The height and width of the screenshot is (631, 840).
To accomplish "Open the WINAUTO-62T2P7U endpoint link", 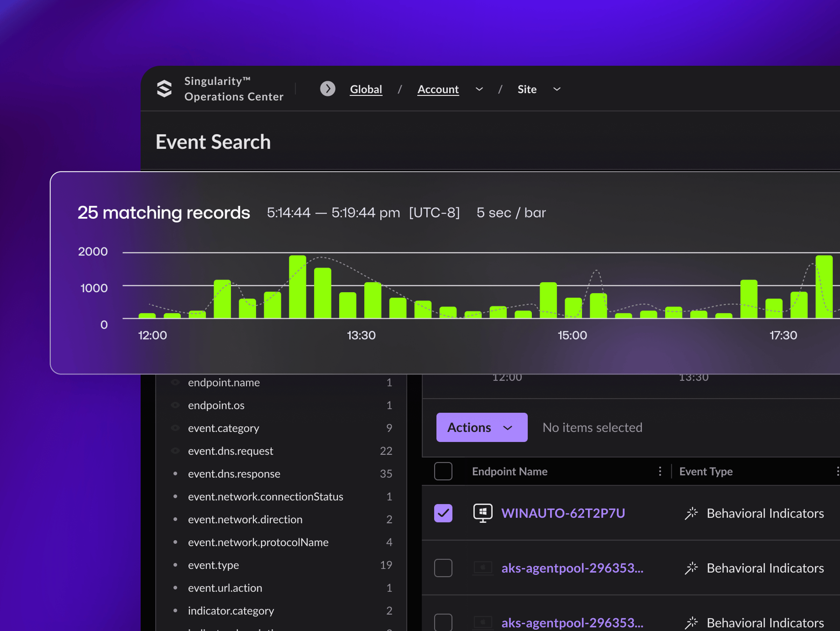I will point(563,513).
